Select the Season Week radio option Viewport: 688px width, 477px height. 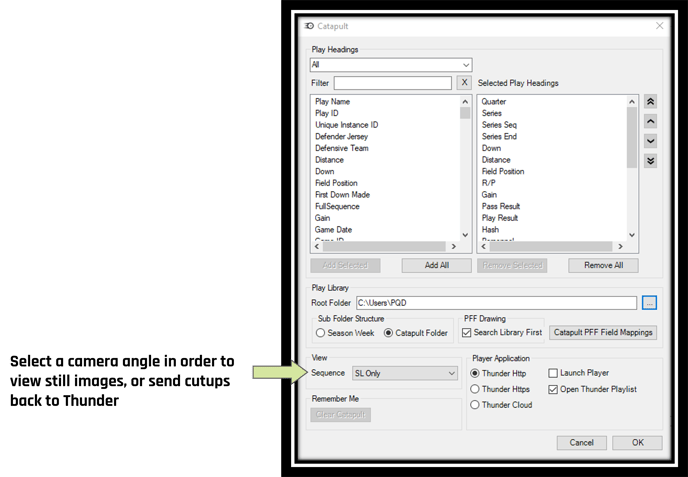[345, 333]
